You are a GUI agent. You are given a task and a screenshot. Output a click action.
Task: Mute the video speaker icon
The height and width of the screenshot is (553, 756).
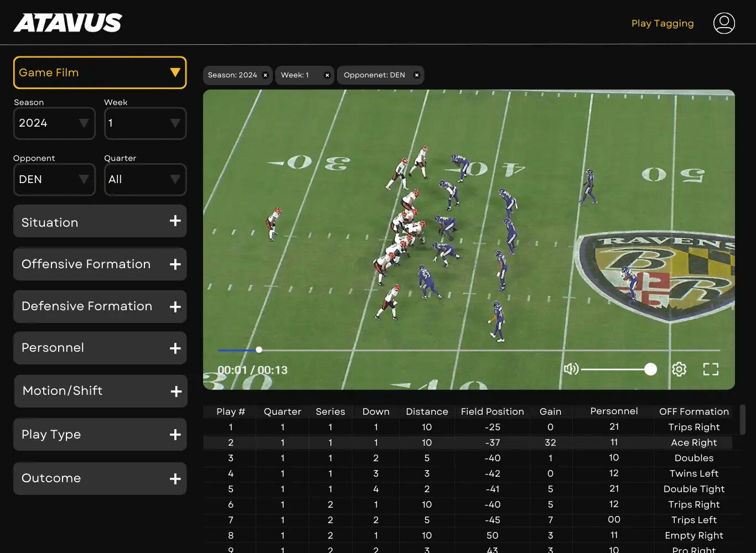pyautogui.click(x=571, y=369)
